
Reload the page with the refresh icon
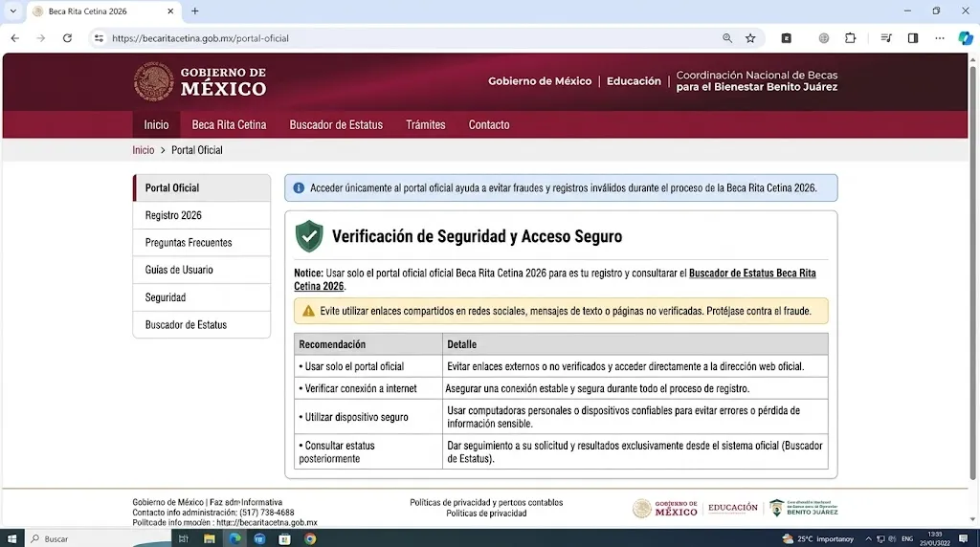point(67,38)
